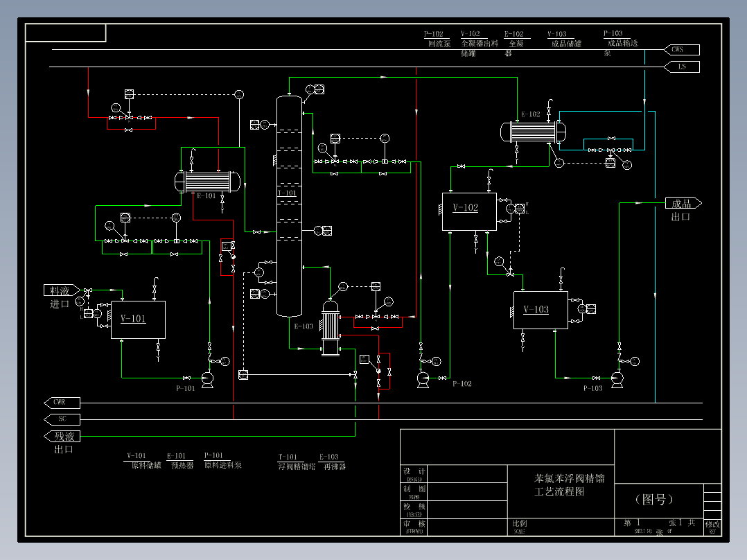747x560 pixels.
Task: Click the P-103 label next to the pump
Action: point(593,388)
